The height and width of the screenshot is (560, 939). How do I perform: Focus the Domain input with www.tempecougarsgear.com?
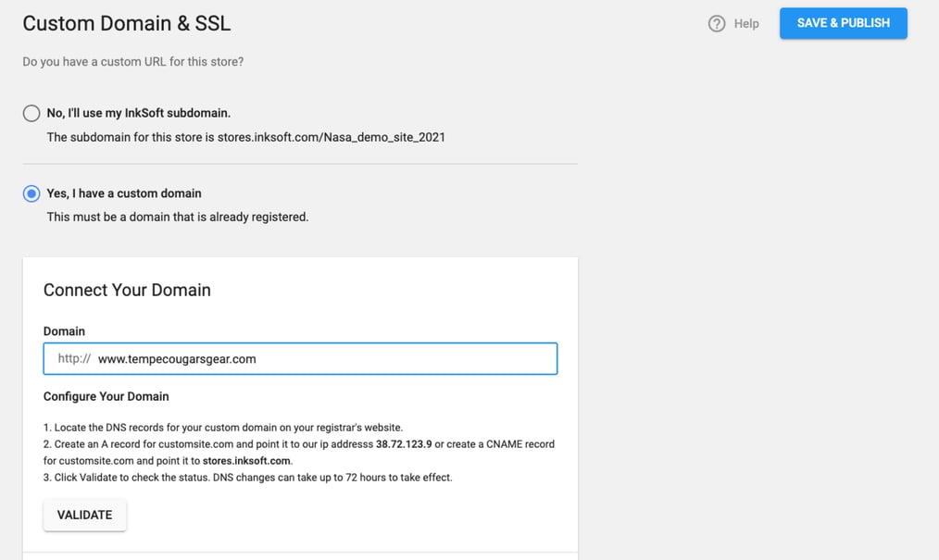pos(300,358)
